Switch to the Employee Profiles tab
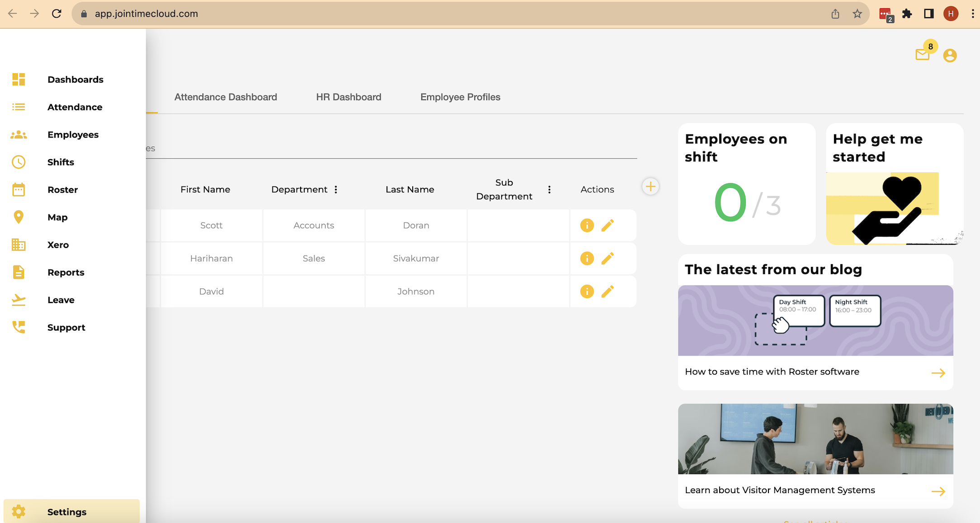 click(460, 97)
